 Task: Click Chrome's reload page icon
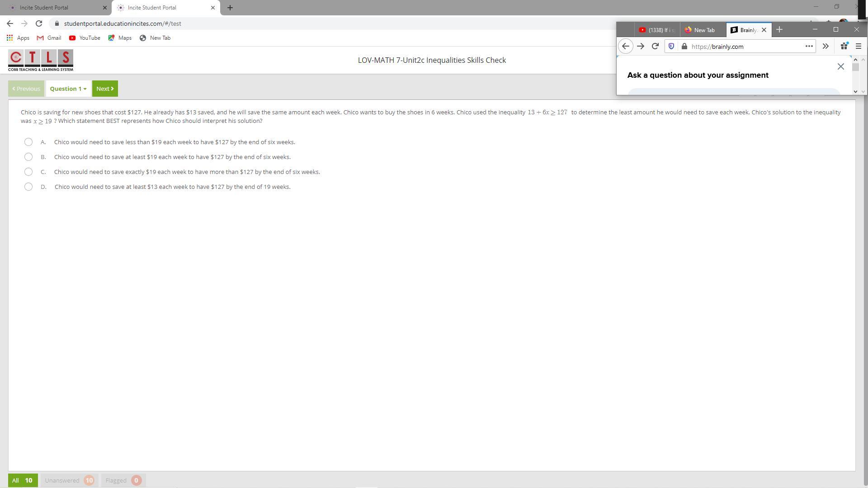click(x=39, y=23)
